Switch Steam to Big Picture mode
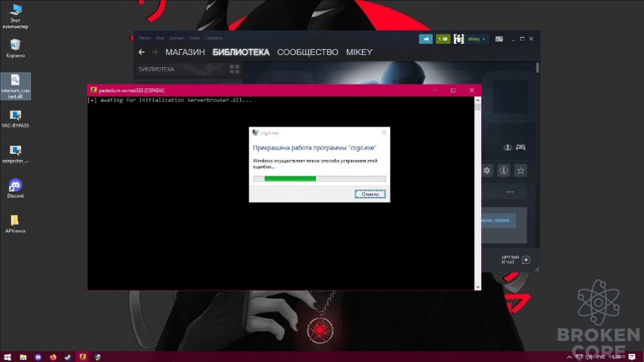Image resolution: width=644 pixels, height=362 pixels. pyautogui.click(x=499, y=39)
